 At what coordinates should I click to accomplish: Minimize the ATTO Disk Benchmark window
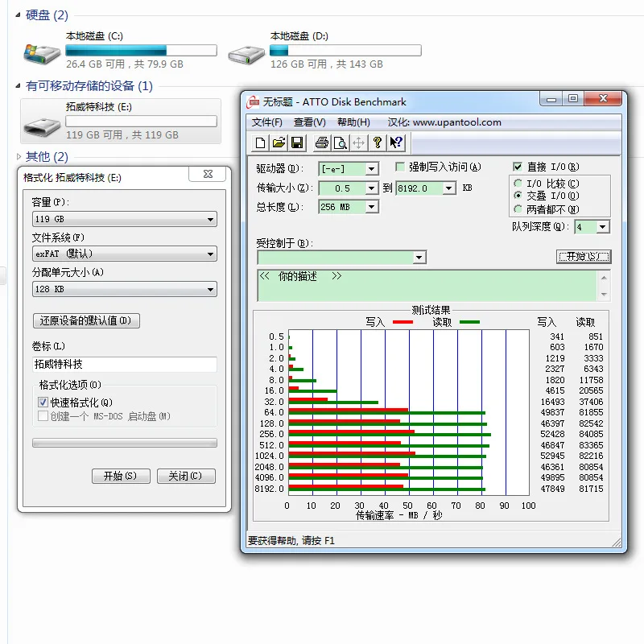click(551, 99)
